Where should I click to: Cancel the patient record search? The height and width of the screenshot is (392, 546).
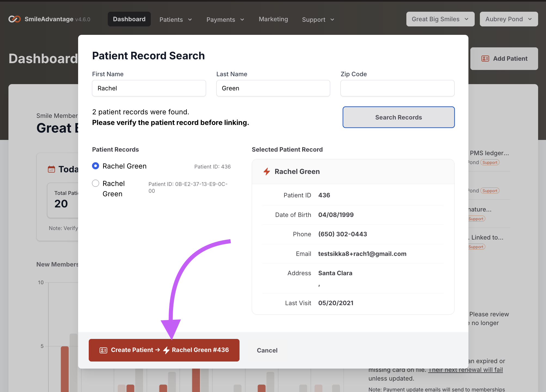click(267, 350)
